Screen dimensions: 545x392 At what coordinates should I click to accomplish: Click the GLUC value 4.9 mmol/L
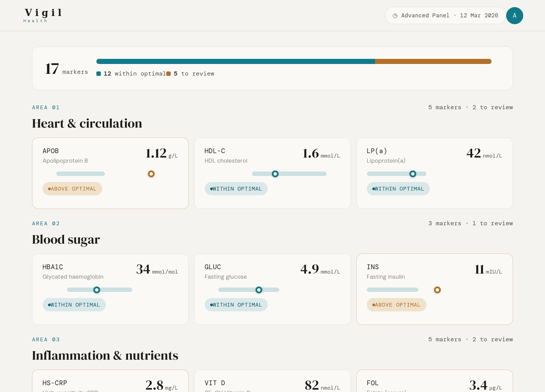coord(320,269)
